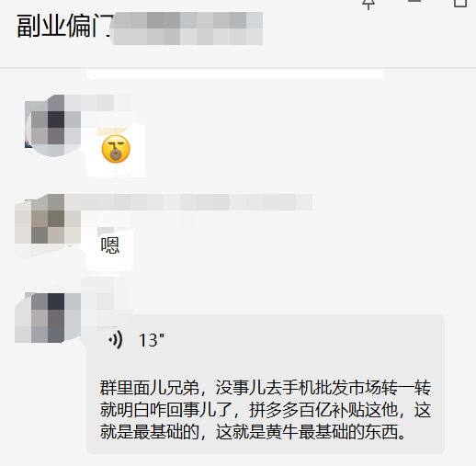The image size is (476, 466).
Task: Maximize the chat window
Action: [x=460, y=3]
